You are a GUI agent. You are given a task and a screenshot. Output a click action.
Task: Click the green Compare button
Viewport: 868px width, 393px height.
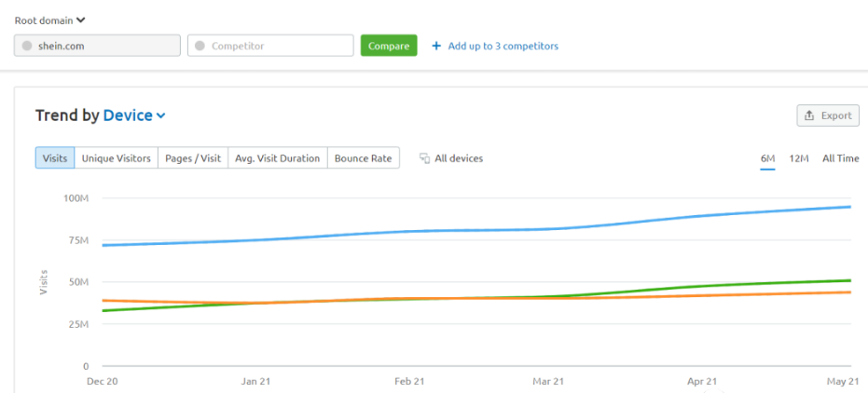pos(389,46)
